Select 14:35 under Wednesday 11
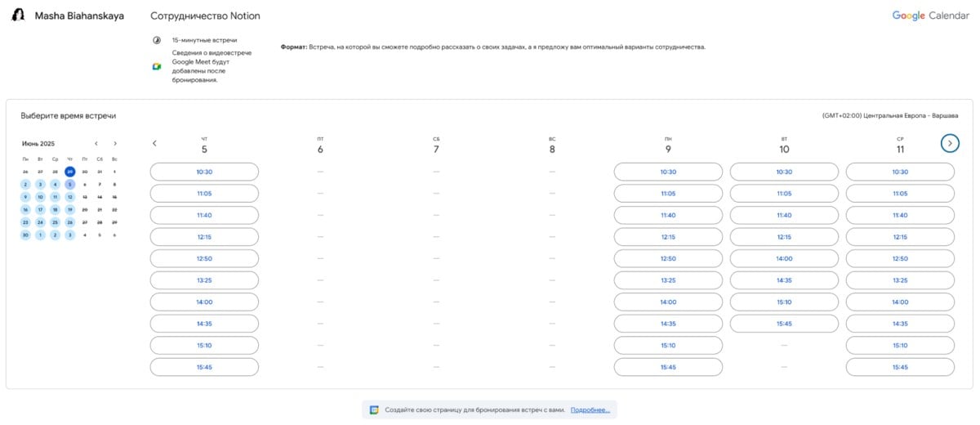 click(900, 324)
